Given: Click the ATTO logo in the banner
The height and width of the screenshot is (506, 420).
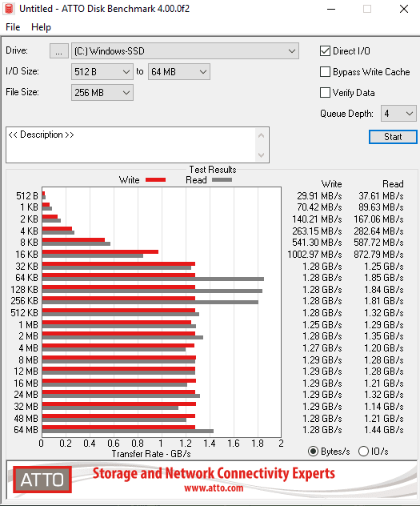Looking at the screenshot, I should pyautogui.click(x=42, y=480).
